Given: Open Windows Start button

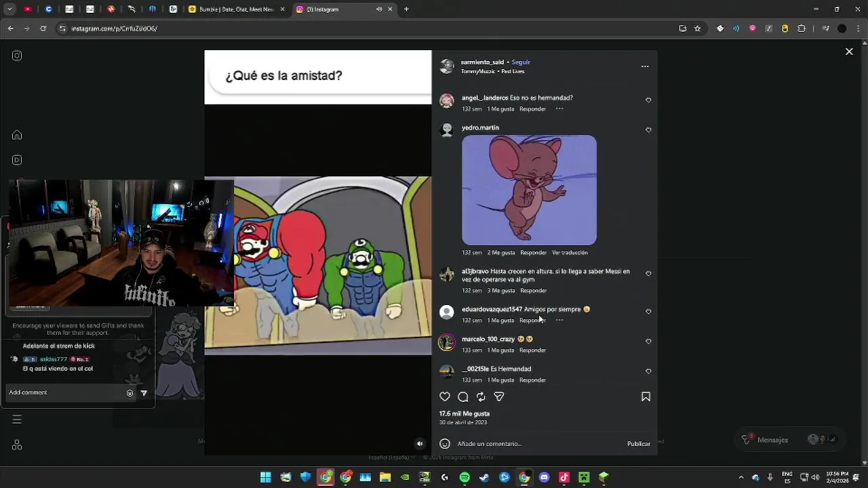Looking at the screenshot, I should click(266, 477).
